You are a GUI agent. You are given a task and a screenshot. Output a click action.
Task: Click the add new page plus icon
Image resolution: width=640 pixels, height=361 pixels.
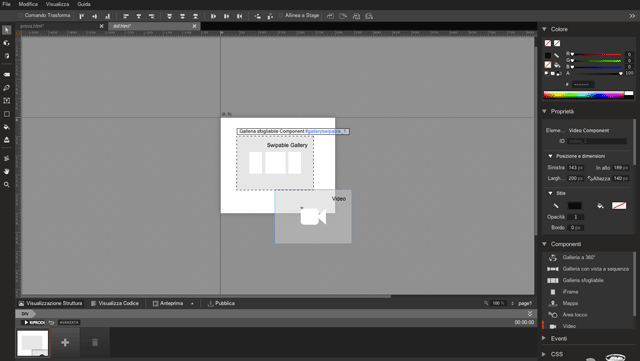coord(65,342)
